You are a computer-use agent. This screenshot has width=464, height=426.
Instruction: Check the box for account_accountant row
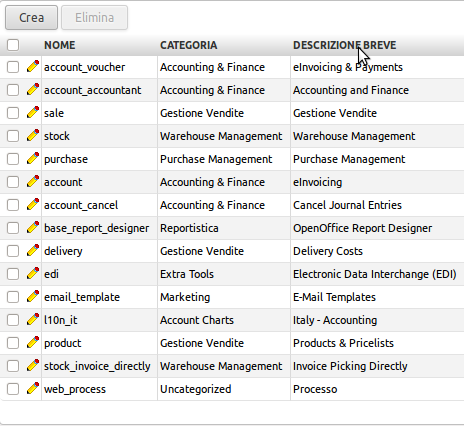click(13, 90)
